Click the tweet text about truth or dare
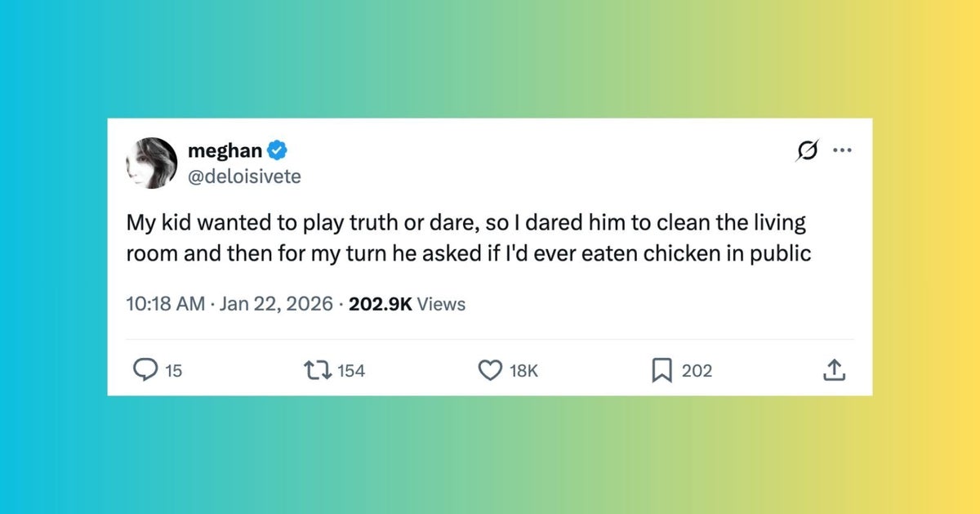The width and height of the screenshot is (980, 514). [467, 238]
